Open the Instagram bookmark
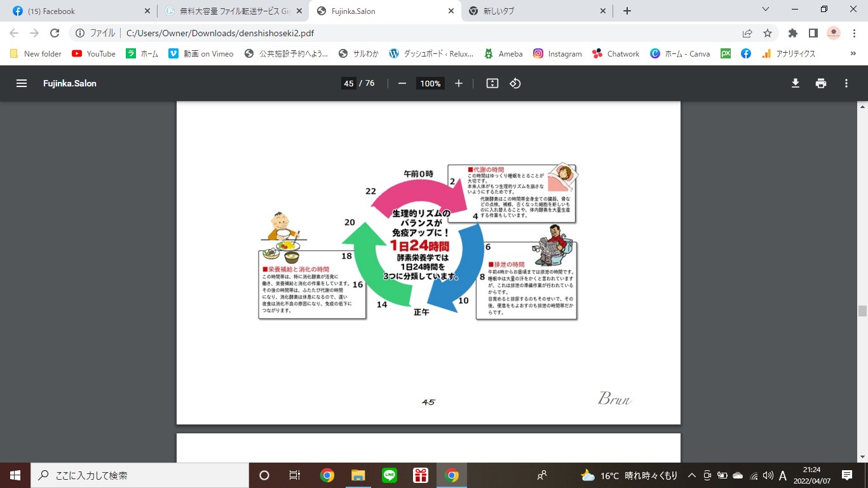 (557, 54)
